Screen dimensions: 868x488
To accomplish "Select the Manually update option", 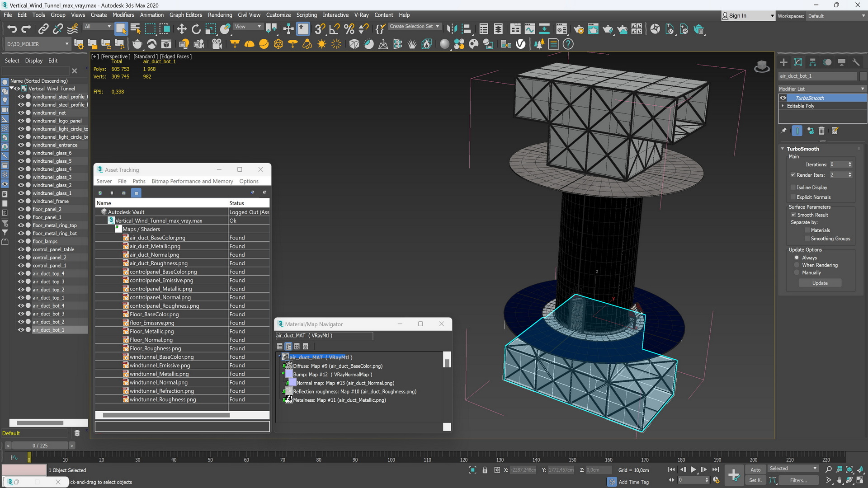I will (797, 273).
